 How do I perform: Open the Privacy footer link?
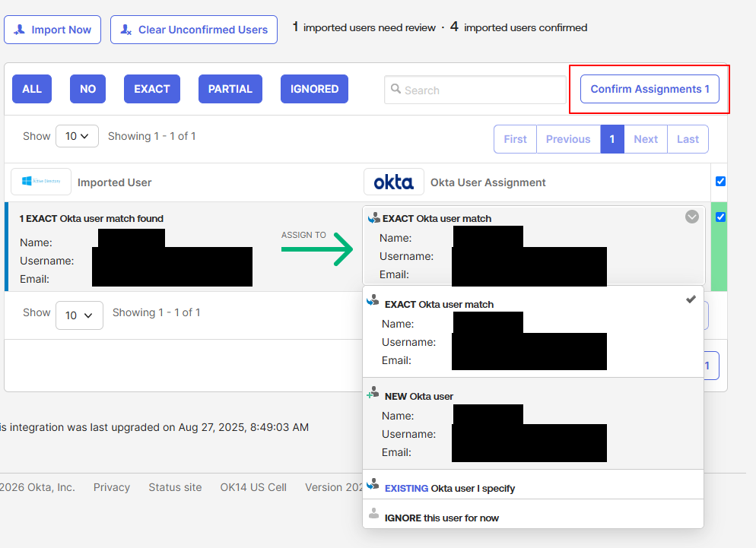pos(112,487)
